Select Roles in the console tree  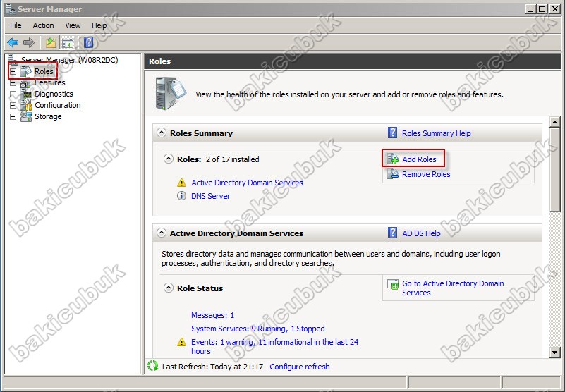[x=44, y=71]
